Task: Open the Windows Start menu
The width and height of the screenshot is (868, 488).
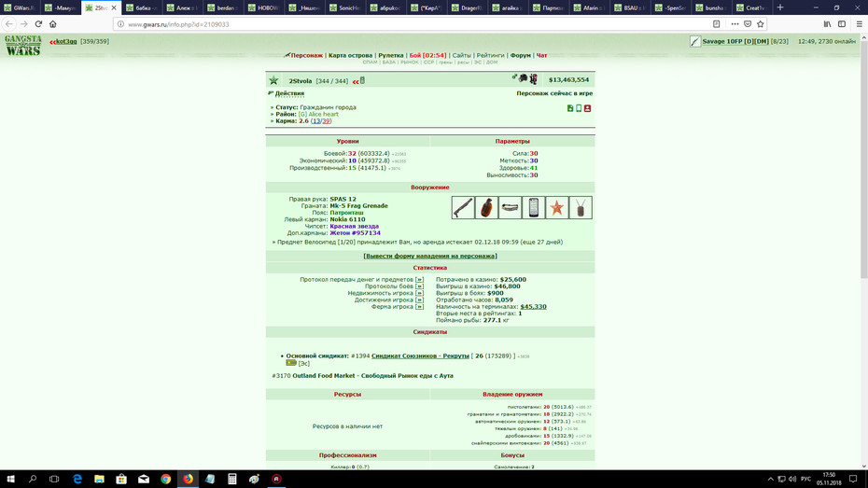Action: 10,480
